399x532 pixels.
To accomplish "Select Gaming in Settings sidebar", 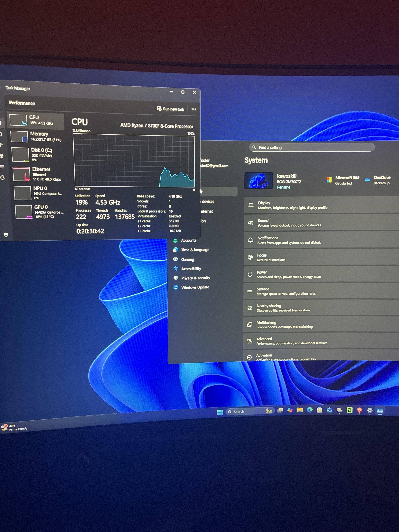I will 187,259.
